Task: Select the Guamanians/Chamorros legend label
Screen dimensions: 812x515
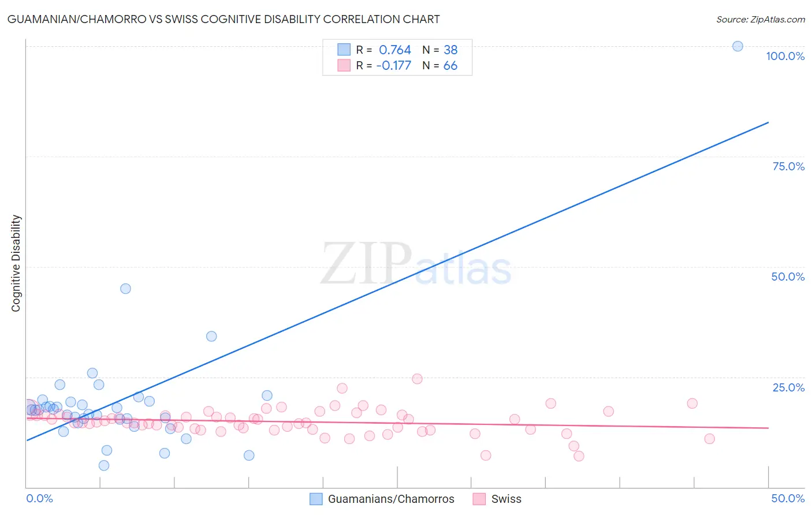Action: pyautogui.click(x=391, y=499)
